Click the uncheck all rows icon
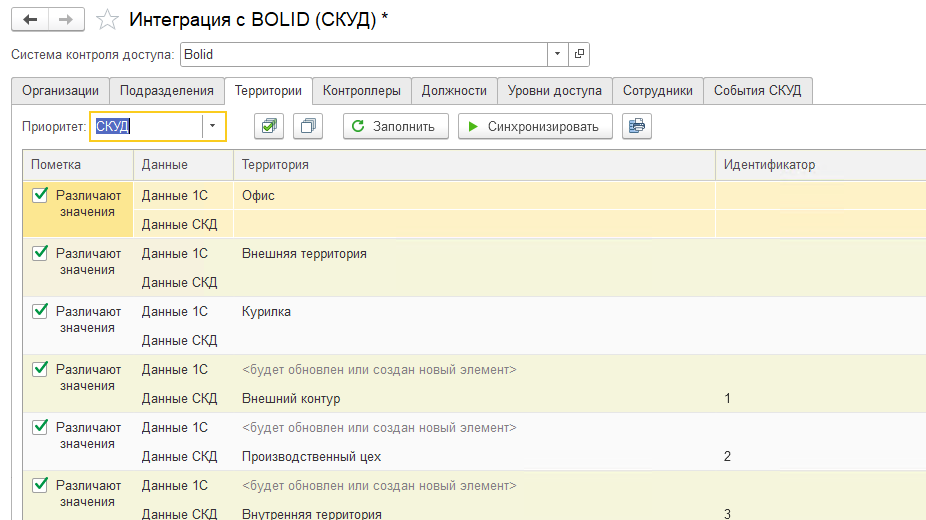 [311, 126]
